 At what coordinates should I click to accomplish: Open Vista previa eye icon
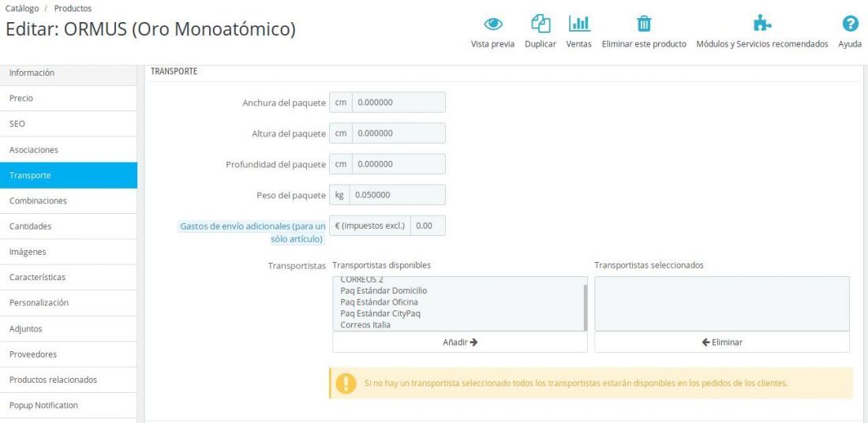click(492, 24)
